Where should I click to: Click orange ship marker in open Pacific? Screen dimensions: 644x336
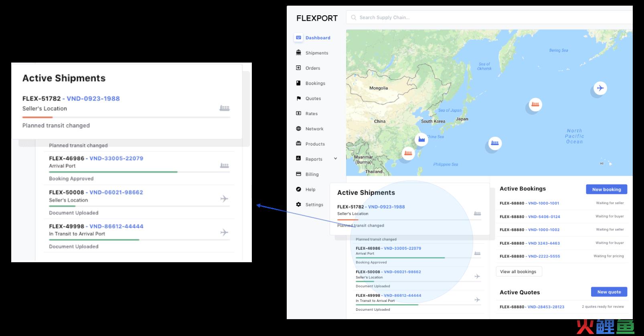(x=535, y=105)
